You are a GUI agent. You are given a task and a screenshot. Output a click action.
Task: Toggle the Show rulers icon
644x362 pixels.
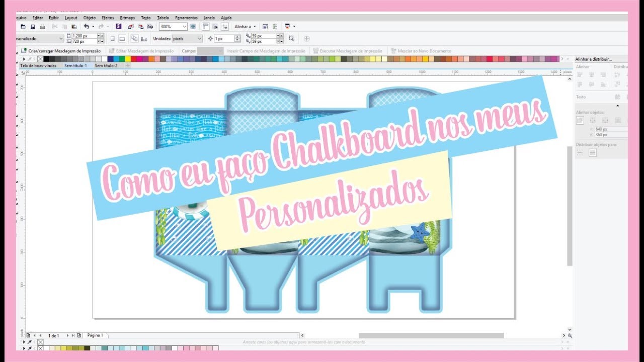205,27
